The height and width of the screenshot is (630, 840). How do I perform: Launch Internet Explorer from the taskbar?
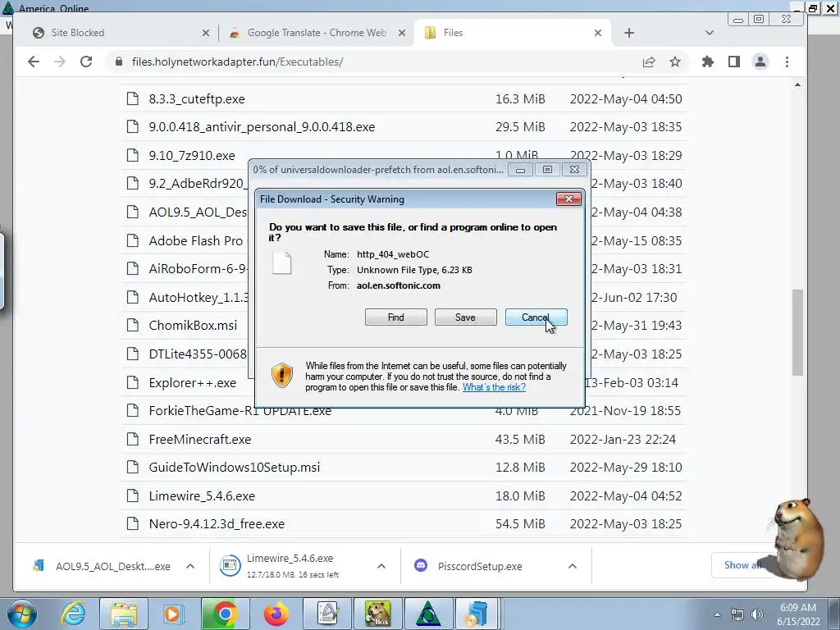[73, 614]
